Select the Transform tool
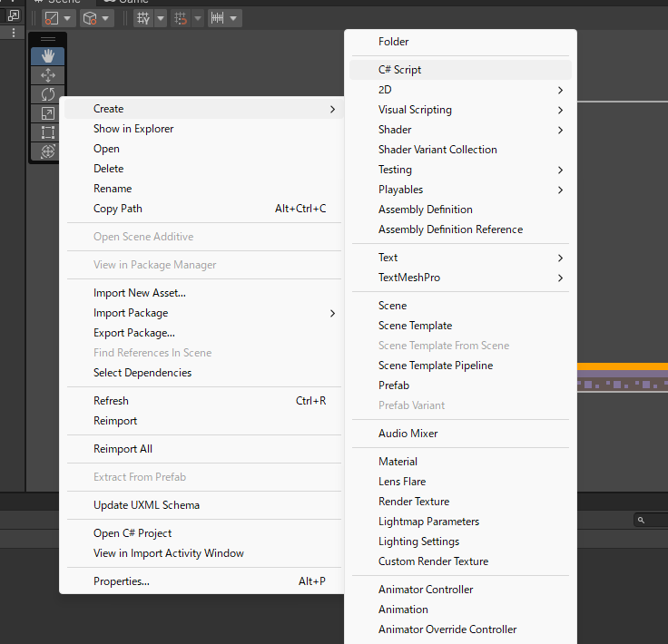668x644 pixels. point(48,151)
